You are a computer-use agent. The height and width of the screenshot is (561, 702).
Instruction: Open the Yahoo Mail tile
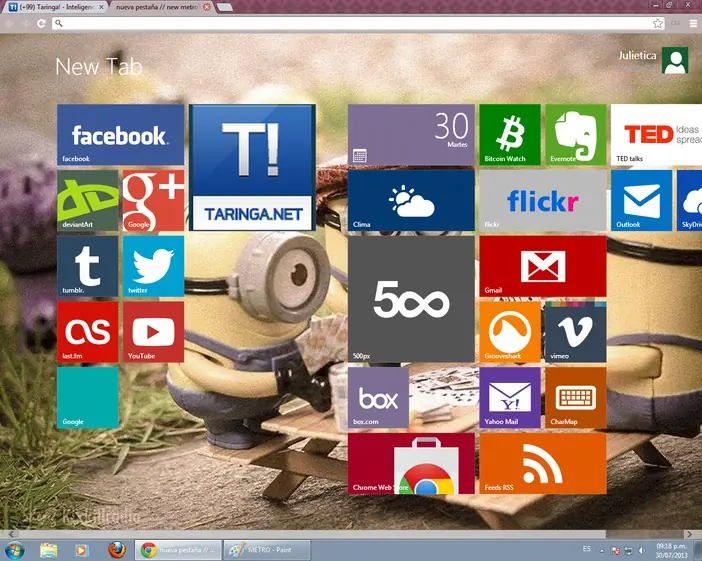click(510, 398)
